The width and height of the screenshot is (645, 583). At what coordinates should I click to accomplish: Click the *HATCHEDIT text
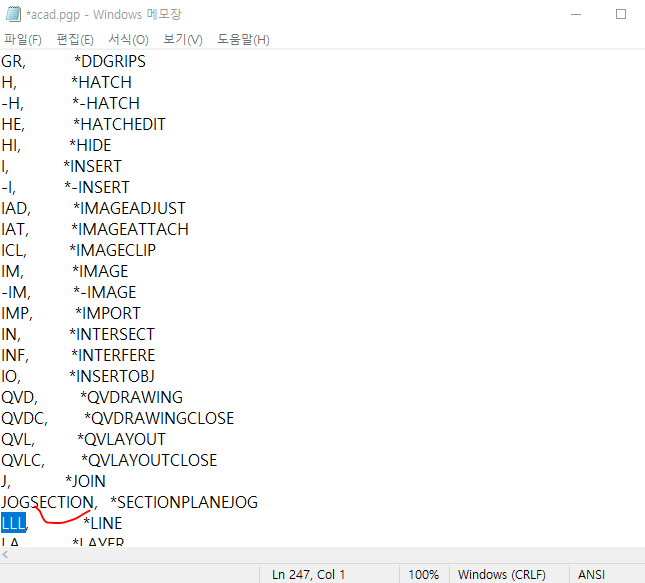click(119, 124)
